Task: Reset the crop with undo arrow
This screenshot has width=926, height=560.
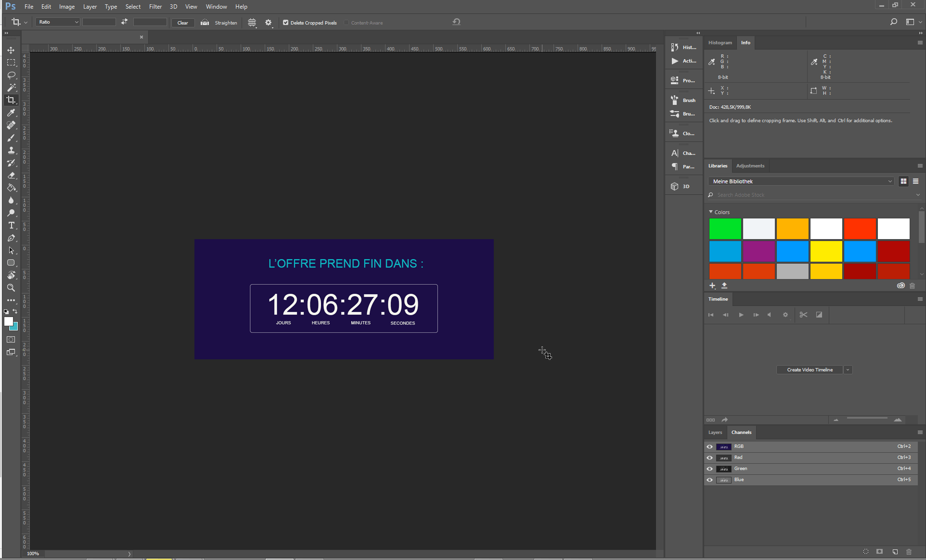Action: point(457,22)
